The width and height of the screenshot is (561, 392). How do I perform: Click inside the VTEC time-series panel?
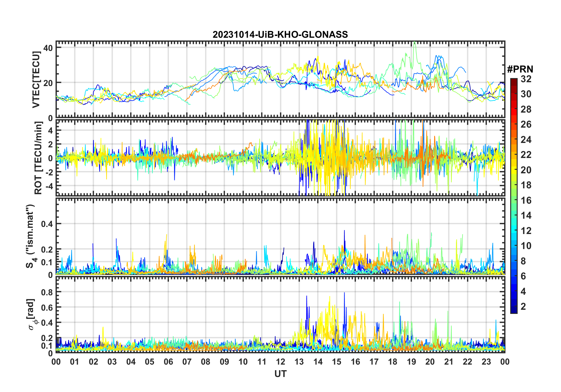pyautogui.click(x=280, y=80)
